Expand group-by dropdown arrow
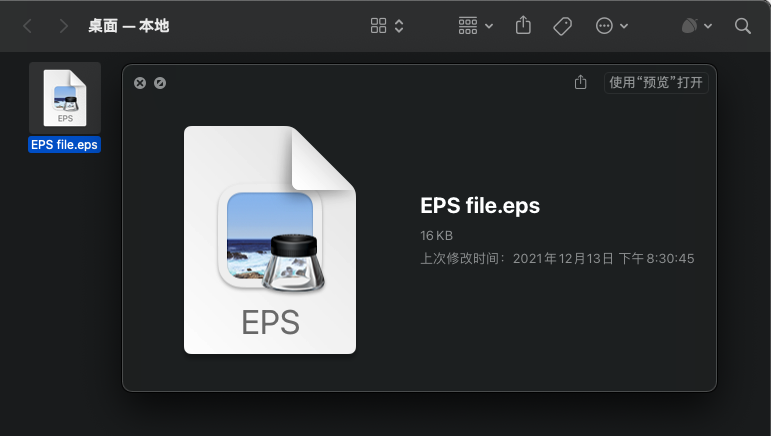Image resolution: width=771 pixels, height=436 pixels. [x=489, y=26]
